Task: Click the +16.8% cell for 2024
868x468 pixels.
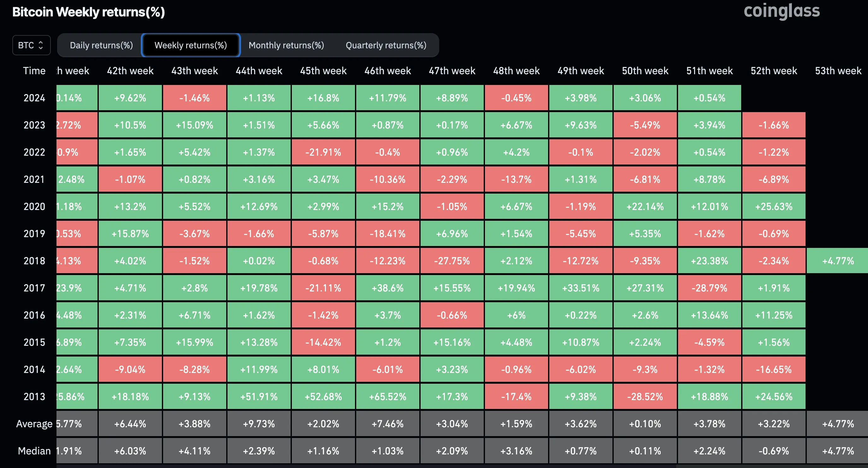Action: pos(323,98)
